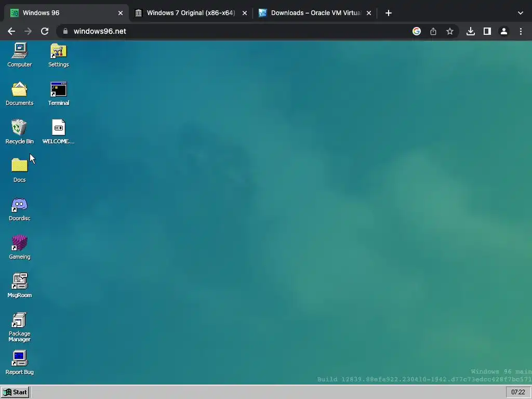Go back in browser history

[11, 31]
